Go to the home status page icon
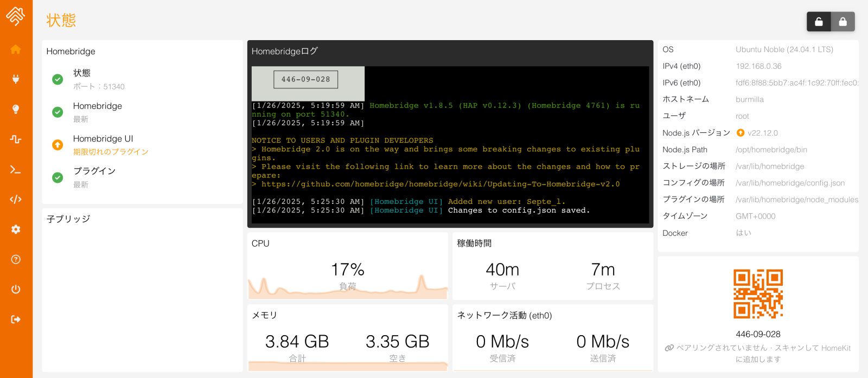 click(x=16, y=49)
